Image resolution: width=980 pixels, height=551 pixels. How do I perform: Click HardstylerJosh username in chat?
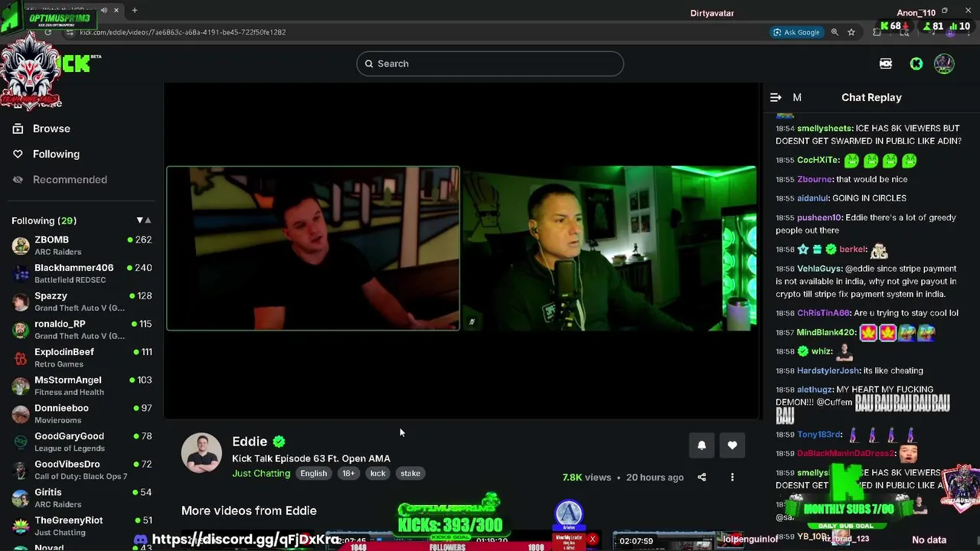(x=828, y=370)
